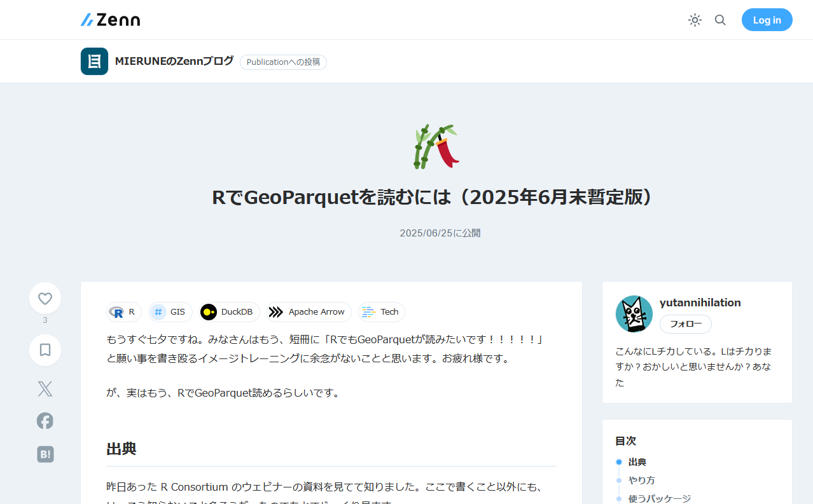813x504 pixels.
Task: Jump to やり方 in table of contents
Action: [x=641, y=480]
